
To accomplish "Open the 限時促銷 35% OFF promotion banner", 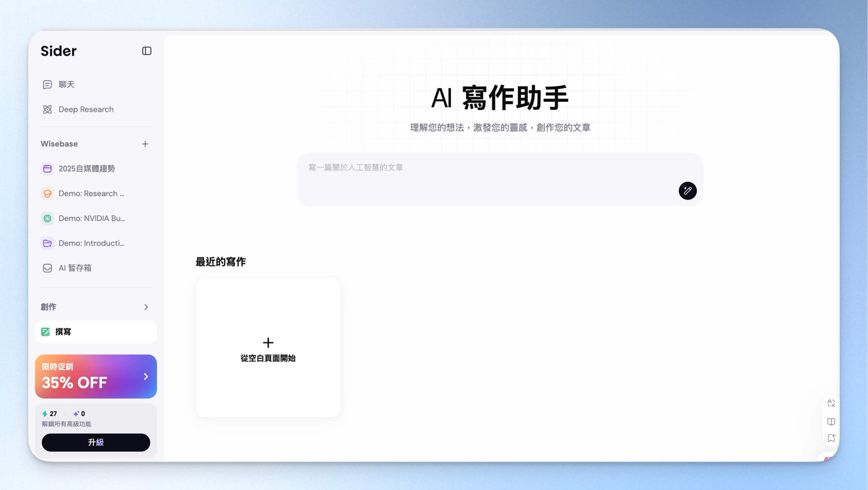I will tap(96, 376).
